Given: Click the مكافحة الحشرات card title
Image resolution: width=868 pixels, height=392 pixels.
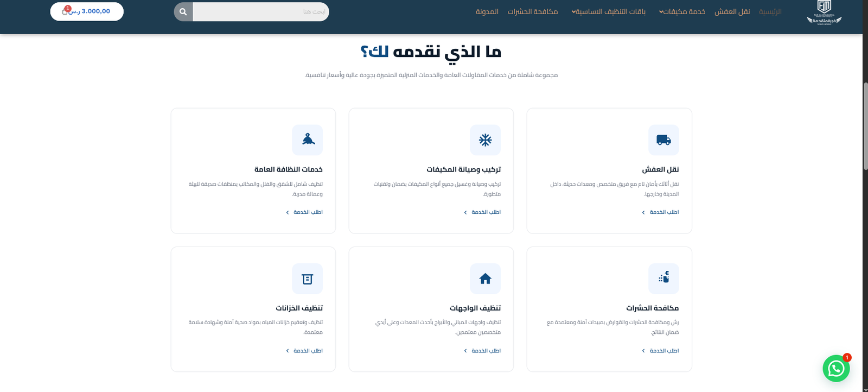Looking at the screenshot, I should pos(653,308).
